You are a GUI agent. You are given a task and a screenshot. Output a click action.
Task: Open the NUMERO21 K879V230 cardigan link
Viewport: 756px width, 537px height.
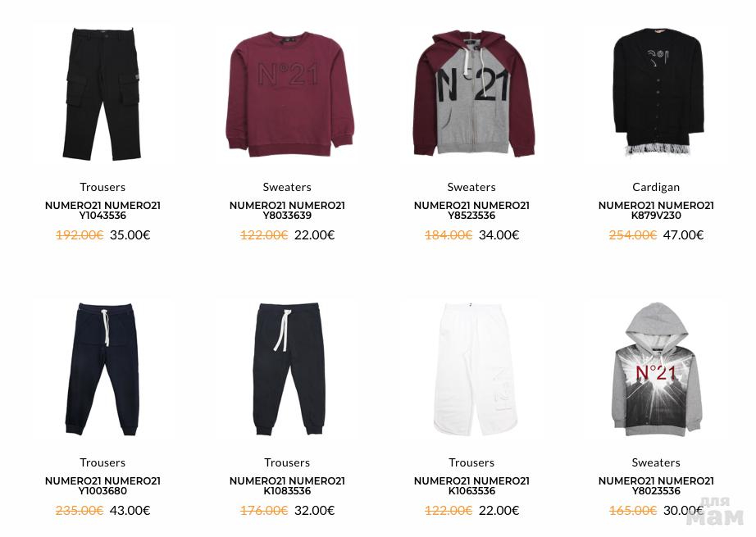click(x=656, y=211)
